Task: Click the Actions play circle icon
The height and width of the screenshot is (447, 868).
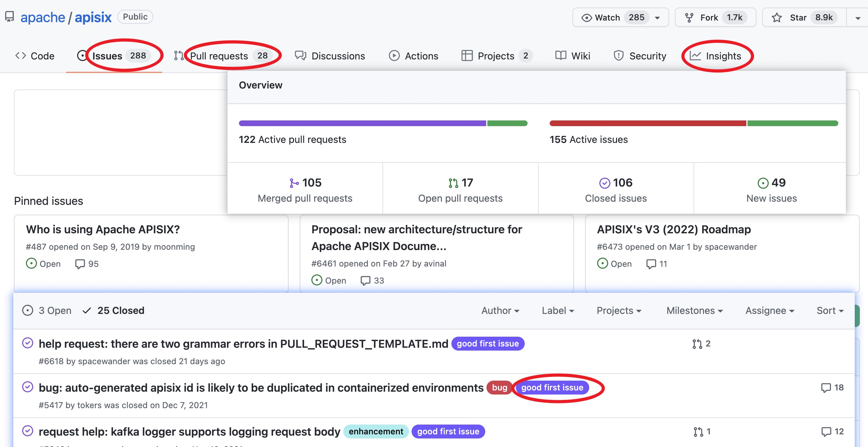Action: point(394,55)
